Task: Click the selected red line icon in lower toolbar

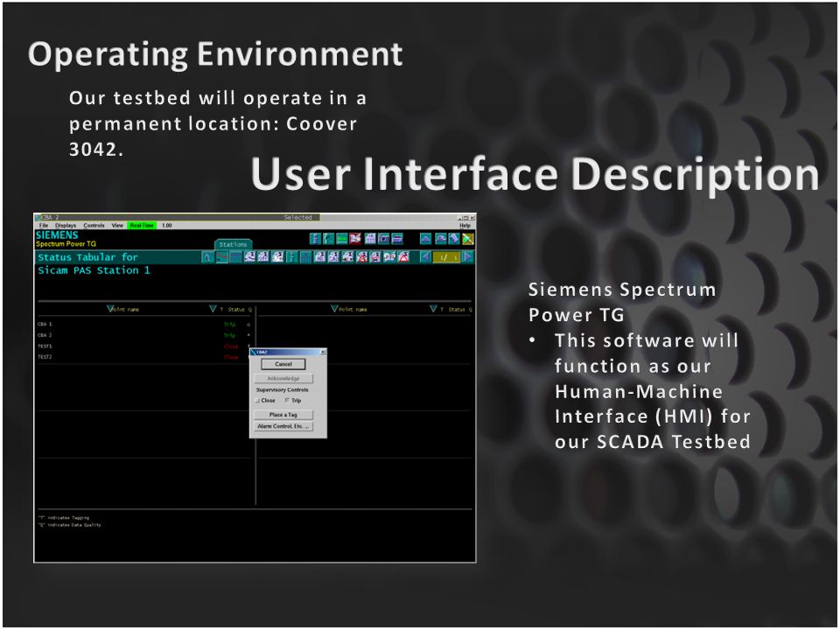Action: (221, 256)
